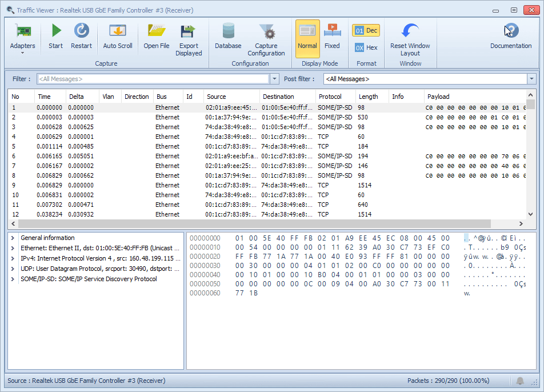Click the packet list horizontal scrollbar thumb
544x392 pixels.
click(x=254, y=224)
